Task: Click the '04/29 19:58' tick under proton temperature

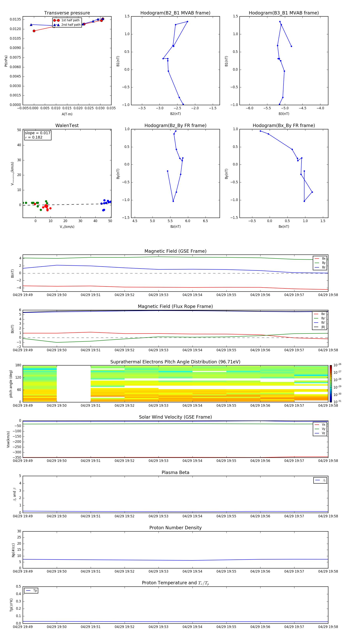Action: pyautogui.click(x=328, y=627)
